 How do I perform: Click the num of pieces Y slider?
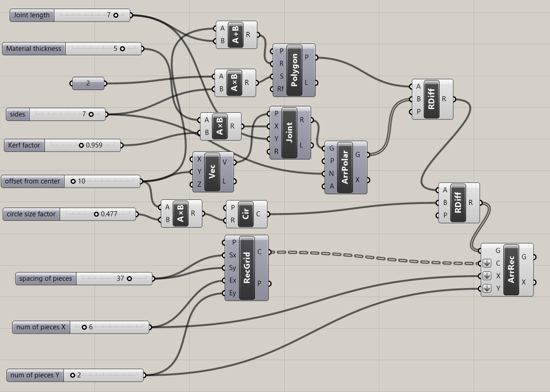76,375
